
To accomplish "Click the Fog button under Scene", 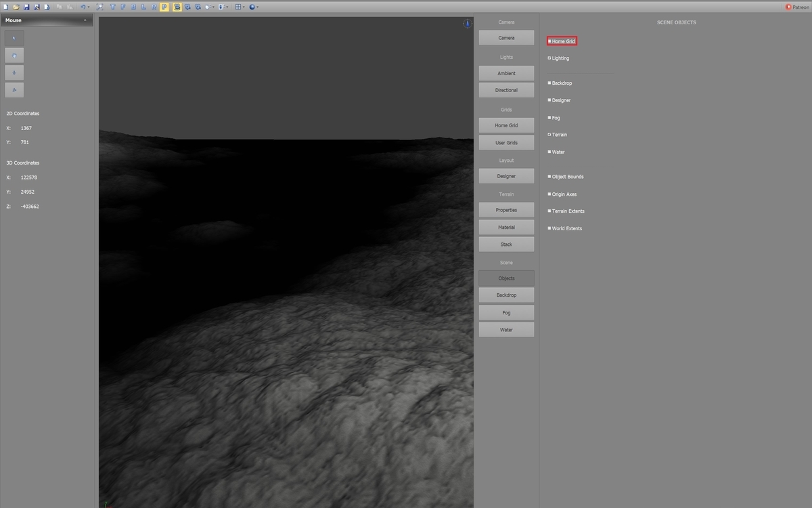I will [x=506, y=313].
